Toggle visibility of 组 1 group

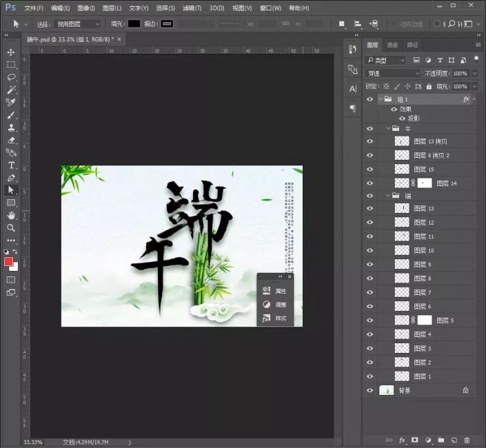coord(369,99)
